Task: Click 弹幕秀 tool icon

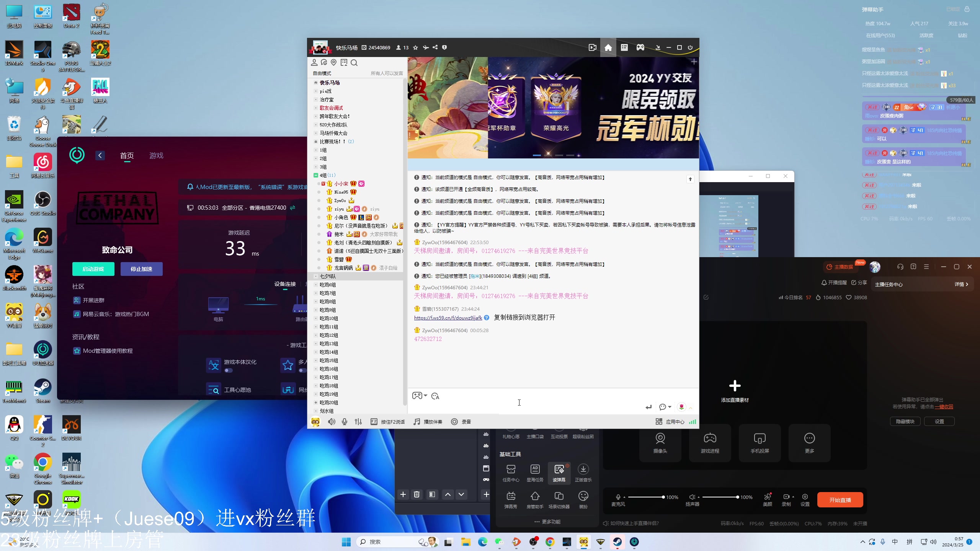Action: 511,500
